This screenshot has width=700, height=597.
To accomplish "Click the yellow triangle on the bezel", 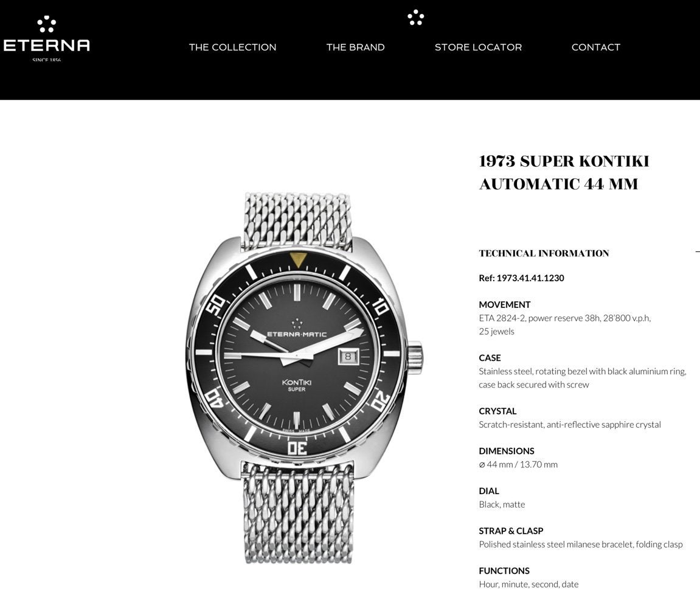I will pyautogui.click(x=298, y=259).
